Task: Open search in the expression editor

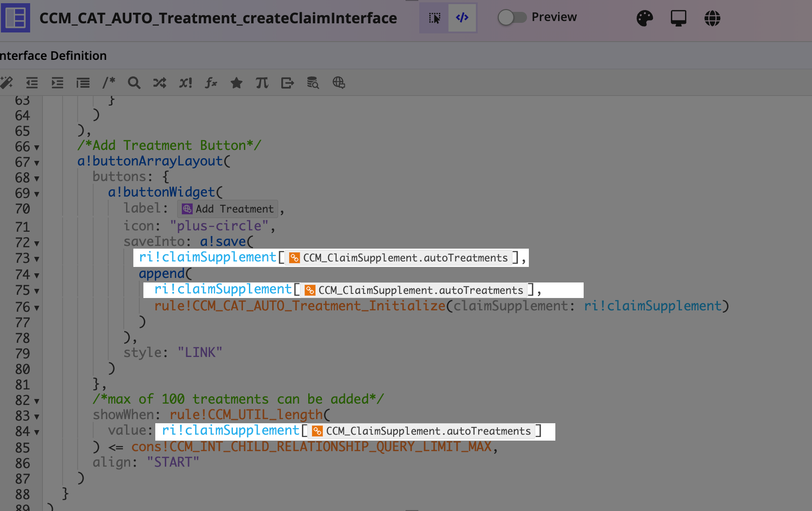Action: pos(134,83)
